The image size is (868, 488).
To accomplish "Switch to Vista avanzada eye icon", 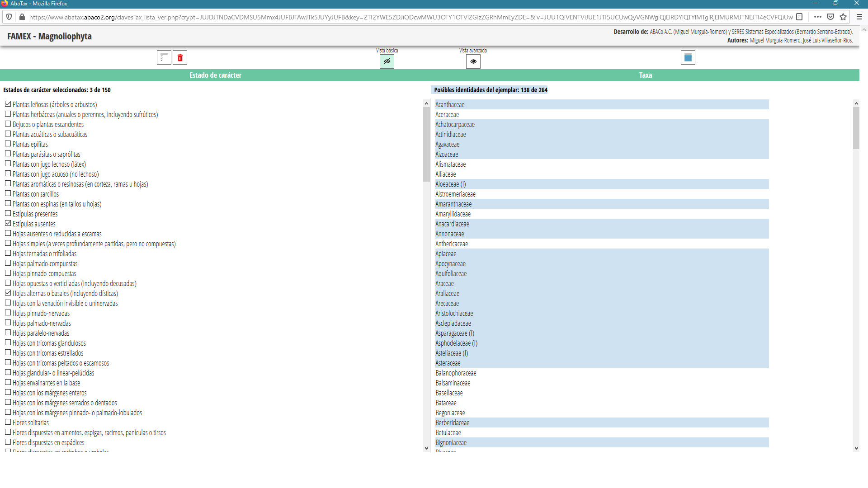I will tap(473, 61).
